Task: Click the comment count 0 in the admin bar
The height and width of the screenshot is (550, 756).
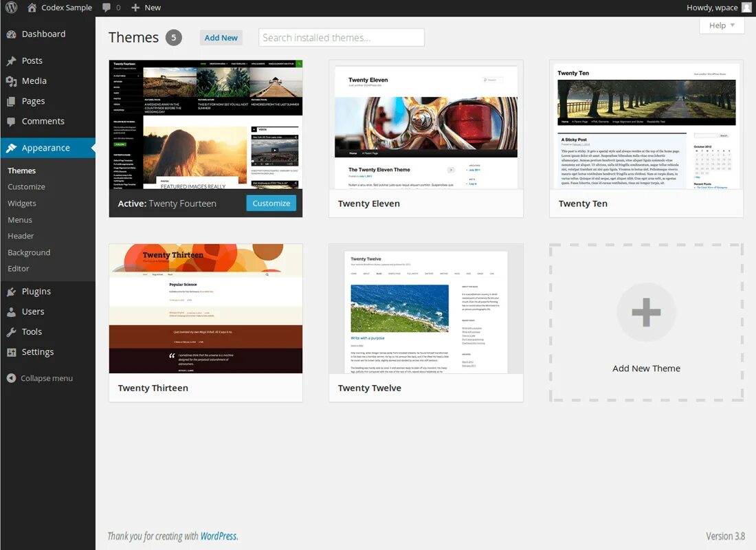Action: tap(118, 8)
